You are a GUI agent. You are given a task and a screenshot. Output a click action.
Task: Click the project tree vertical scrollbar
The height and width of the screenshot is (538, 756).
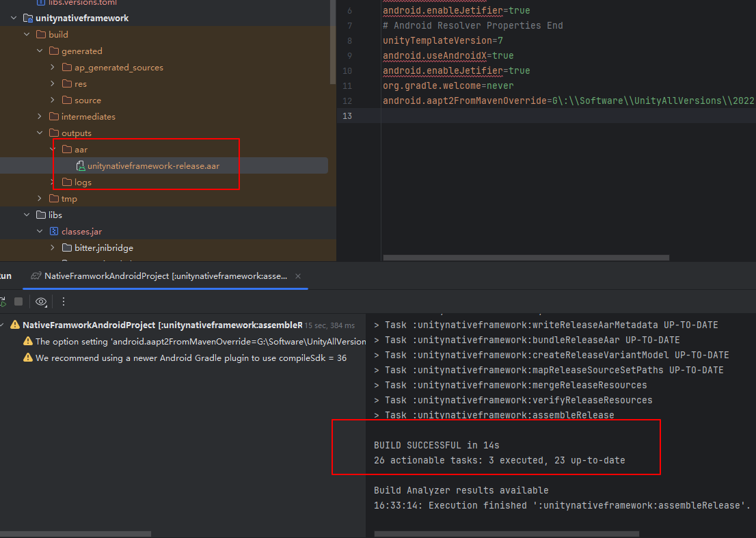pyautogui.click(x=333, y=42)
